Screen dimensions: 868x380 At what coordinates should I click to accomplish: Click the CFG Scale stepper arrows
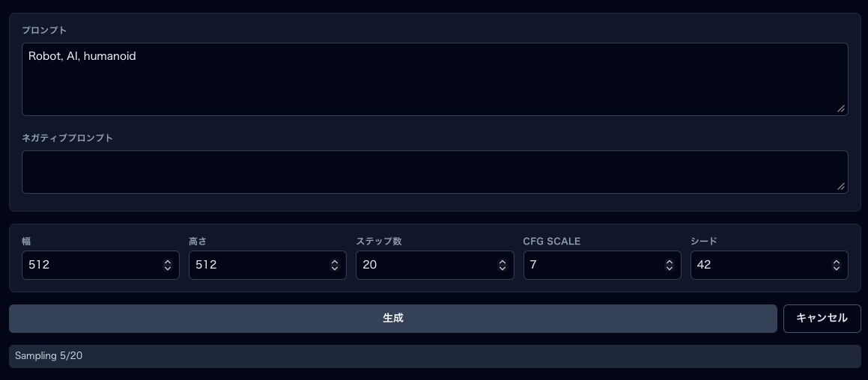[670, 266]
